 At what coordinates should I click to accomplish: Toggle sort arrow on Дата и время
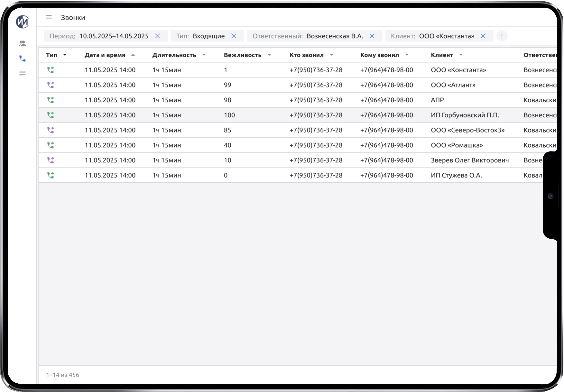[133, 55]
